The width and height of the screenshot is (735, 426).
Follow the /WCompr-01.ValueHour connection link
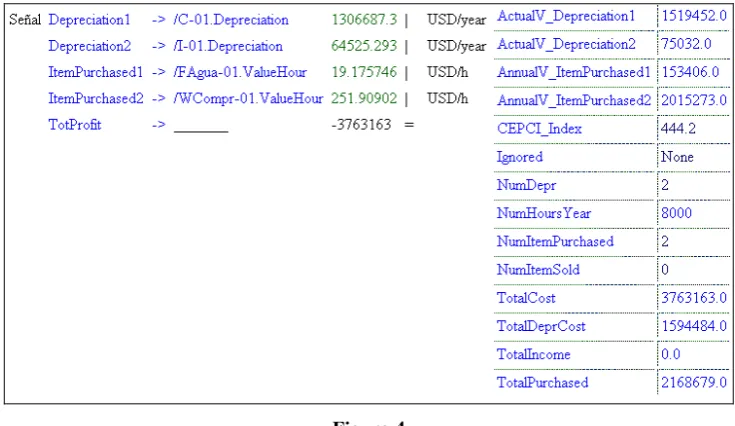tap(248, 99)
